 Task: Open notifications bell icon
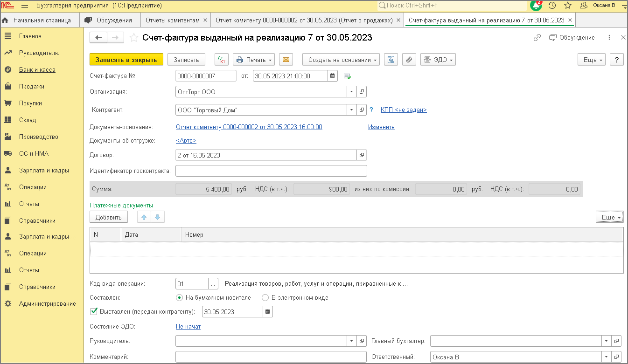(536, 6)
